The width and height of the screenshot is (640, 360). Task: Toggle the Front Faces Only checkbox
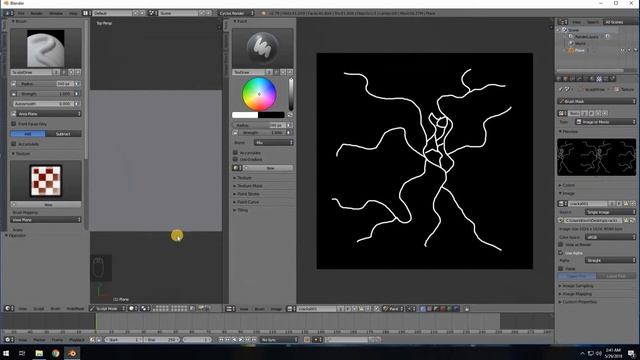14,124
